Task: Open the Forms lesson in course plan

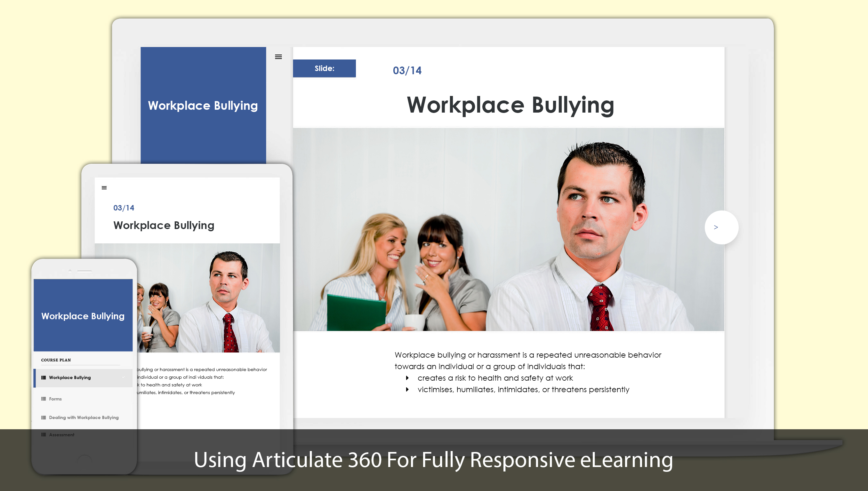Action: point(55,399)
